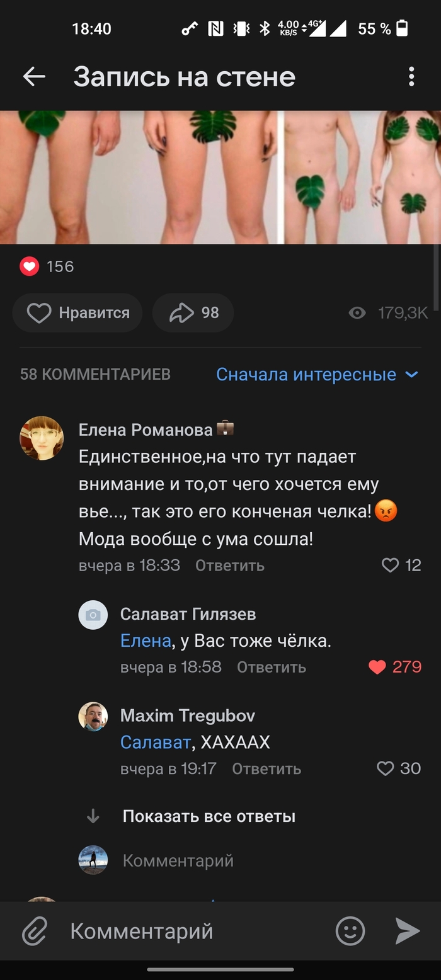Open the emoji smiley picker
Image resolution: width=441 pixels, height=980 pixels.
pyautogui.click(x=350, y=931)
